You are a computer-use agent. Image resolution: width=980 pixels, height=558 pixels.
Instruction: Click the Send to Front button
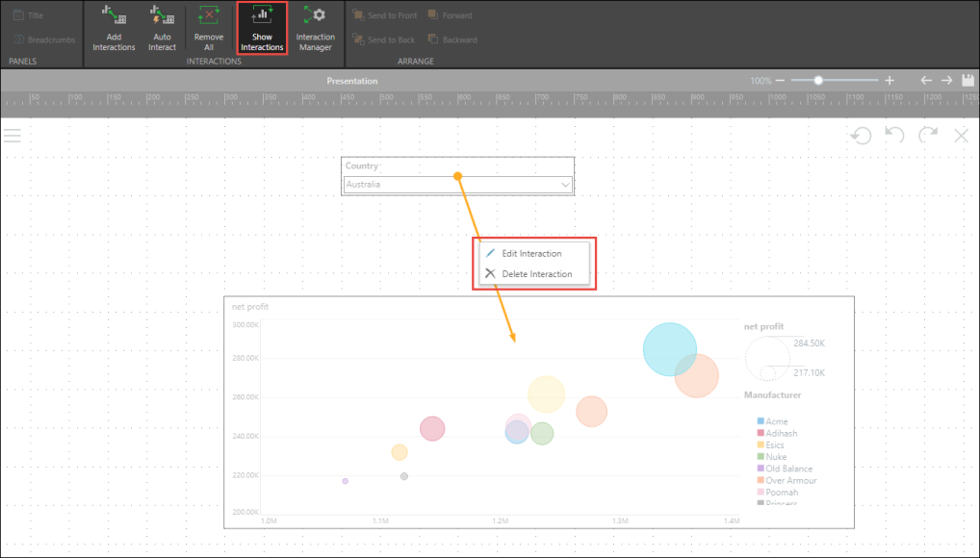(x=384, y=15)
